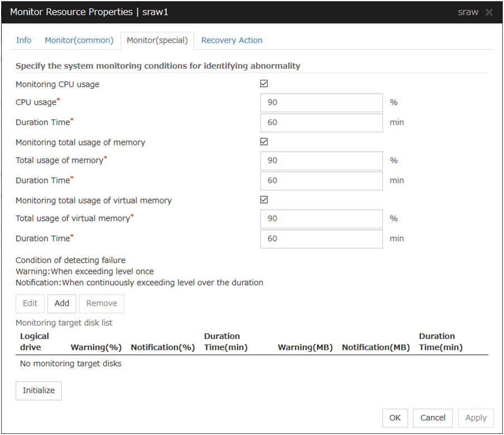The width and height of the screenshot is (504, 435).
Task: Click the Initialize button
Action: [x=38, y=391]
